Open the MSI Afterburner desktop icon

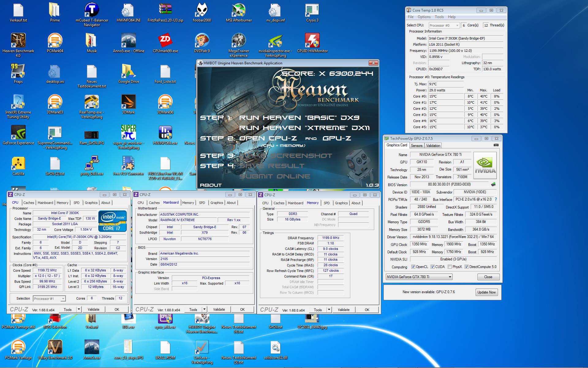point(239,12)
